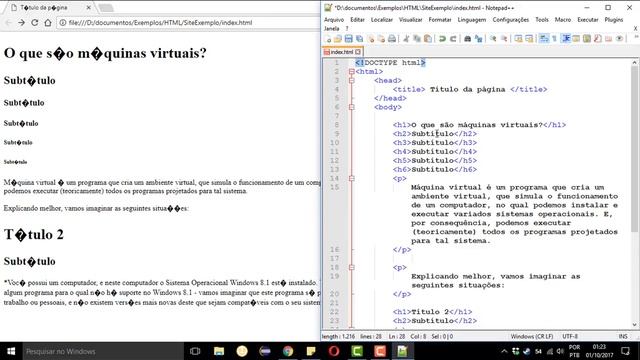
Task: Click the vertical scrollbar in the editor
Action: [634, 148]
